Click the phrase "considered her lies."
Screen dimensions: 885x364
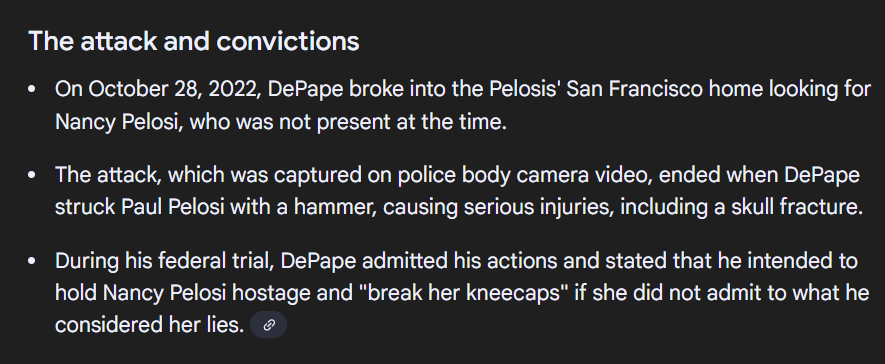(x=150, y=325)
